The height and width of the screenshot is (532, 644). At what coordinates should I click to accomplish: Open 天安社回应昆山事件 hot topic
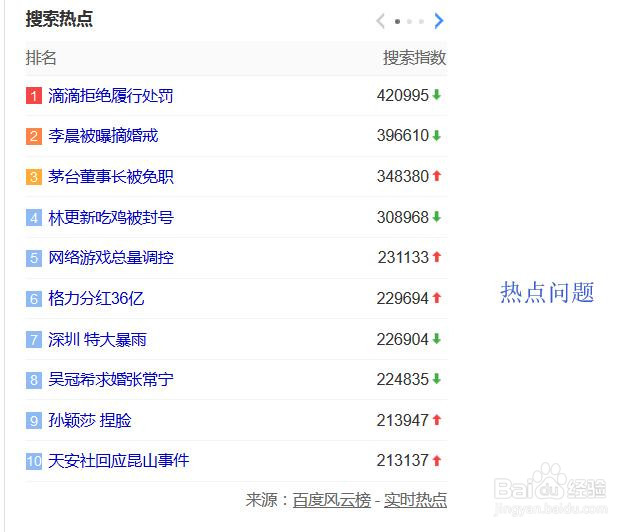pyautogui.click(x=118, y=461)
